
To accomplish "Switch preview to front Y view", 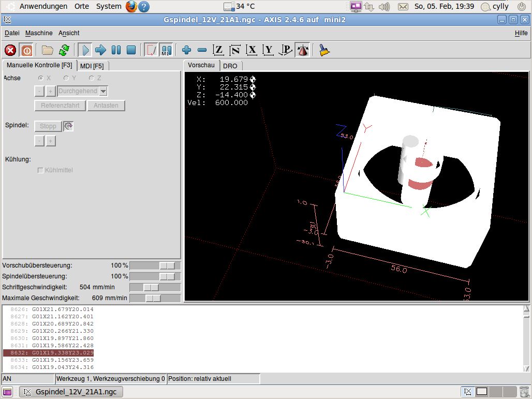I will pyautogui.click(x=268, y=50).
